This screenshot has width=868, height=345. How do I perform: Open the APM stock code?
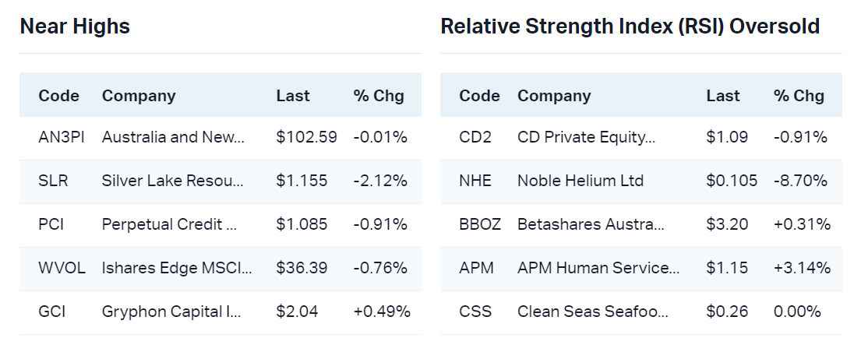[475, 269]
